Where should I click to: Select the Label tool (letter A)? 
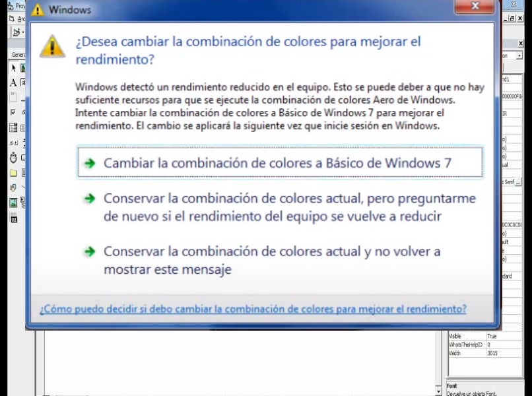[x=13, y=82]
